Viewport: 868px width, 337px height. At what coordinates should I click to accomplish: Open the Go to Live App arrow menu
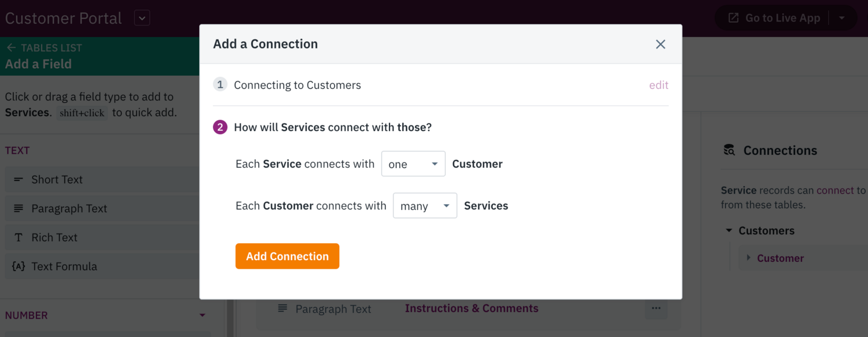click(x=842, y=18)
